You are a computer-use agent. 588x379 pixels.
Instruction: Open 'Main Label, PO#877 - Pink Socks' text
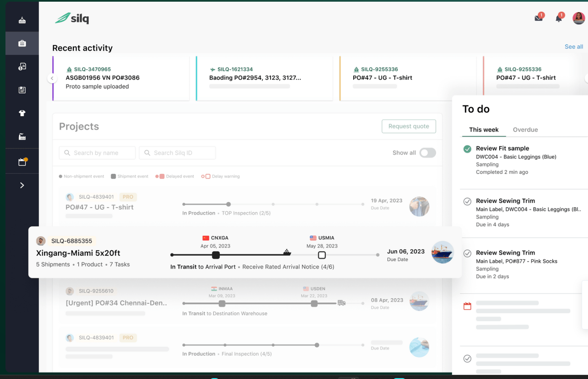516,261
